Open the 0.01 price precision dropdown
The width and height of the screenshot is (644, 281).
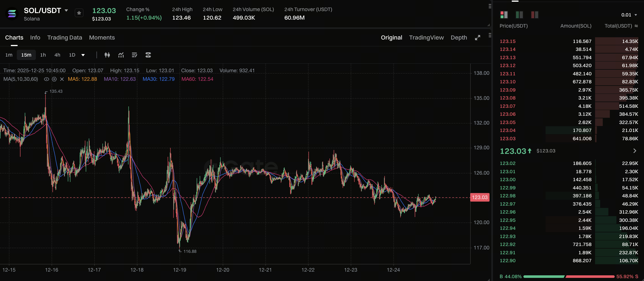pos(629,15)
